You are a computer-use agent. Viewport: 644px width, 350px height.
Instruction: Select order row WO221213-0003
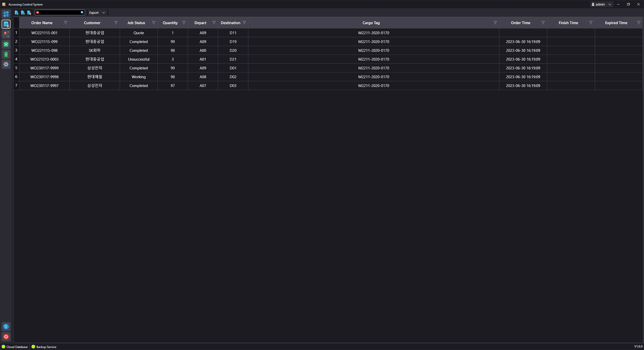[x=44, y=59]
